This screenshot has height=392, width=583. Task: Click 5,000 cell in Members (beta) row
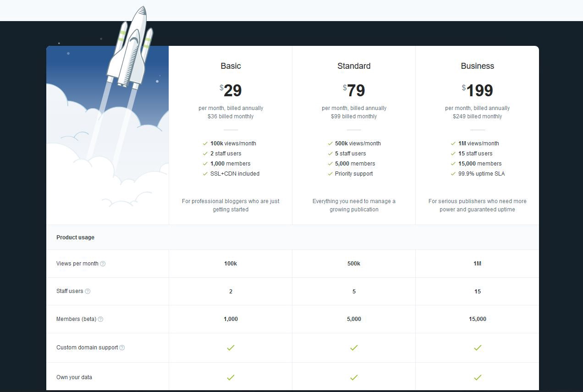pos(354,319)
